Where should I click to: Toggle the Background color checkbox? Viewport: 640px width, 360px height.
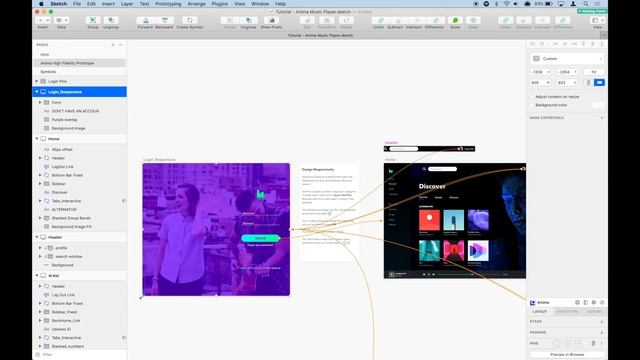532,105
